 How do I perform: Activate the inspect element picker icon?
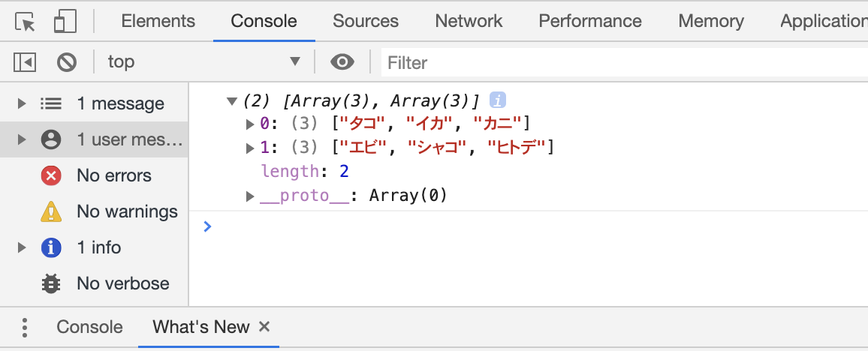pos(25,22)
